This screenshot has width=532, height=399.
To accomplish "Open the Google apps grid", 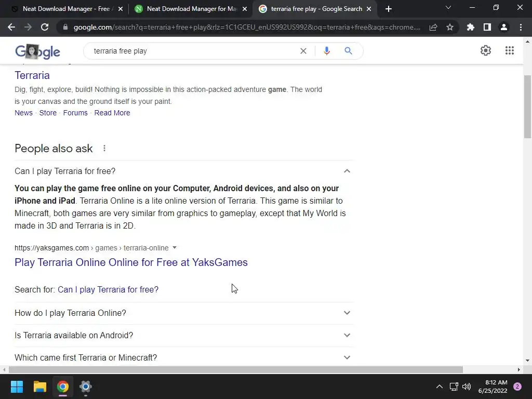I will (510, 50).
